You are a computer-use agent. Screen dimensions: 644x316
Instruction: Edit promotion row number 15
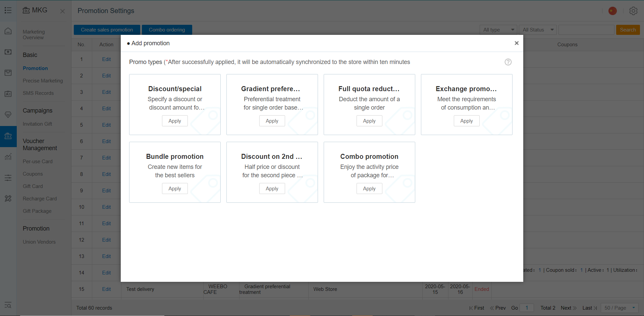click(106, 289)
